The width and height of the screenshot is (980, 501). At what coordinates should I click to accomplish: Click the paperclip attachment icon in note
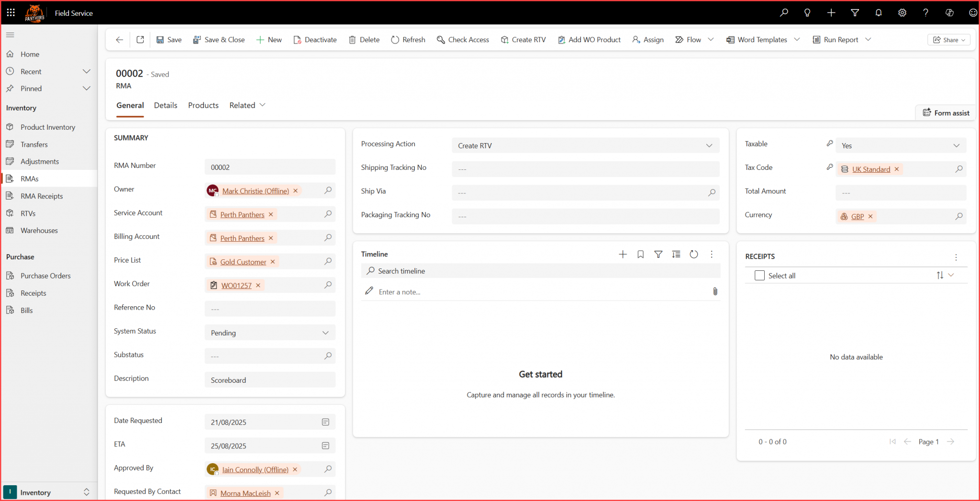[x=715, y=291]
